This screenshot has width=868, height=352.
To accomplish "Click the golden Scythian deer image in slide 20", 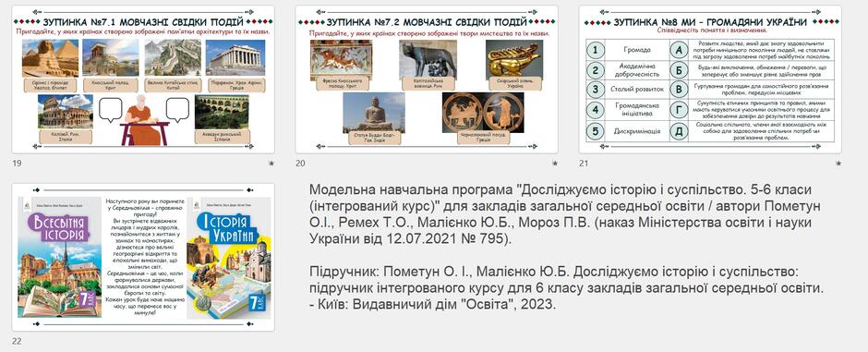I will pyautogui.click(x=514, y=59).
